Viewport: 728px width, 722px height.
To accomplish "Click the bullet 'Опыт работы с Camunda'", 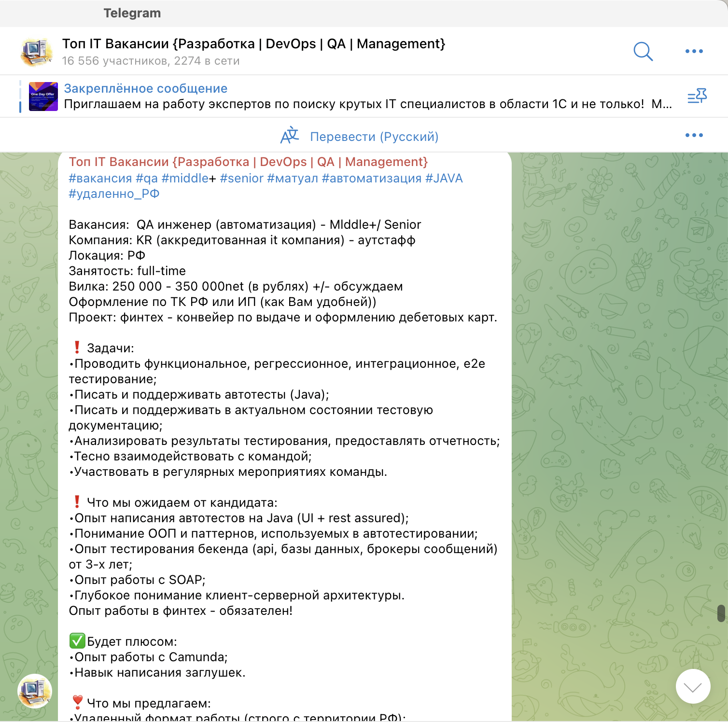I will (x=148, y=657).
